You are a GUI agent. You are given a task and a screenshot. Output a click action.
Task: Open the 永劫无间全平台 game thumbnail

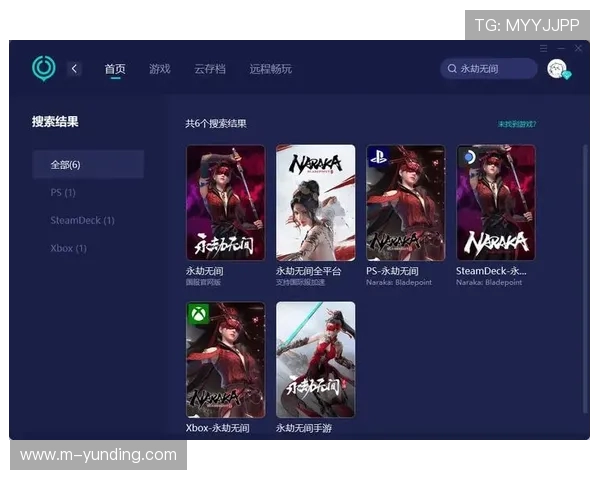click(315, 203)
